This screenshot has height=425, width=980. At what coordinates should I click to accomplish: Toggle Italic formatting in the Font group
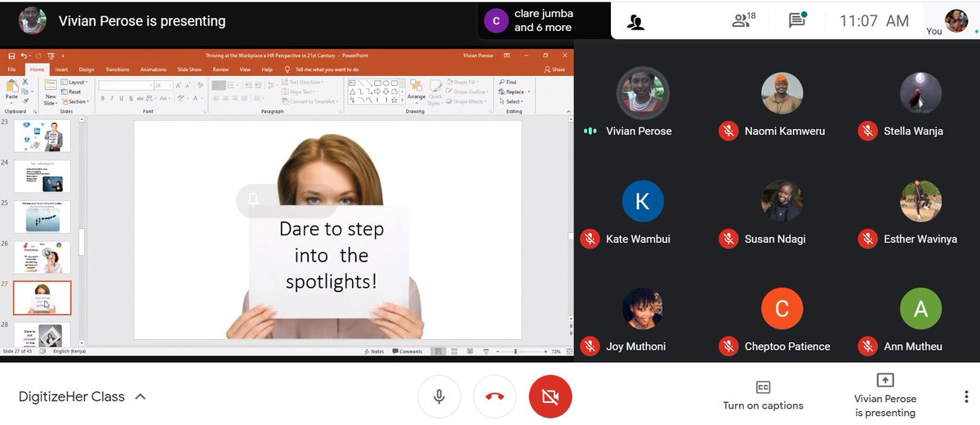click(113, 98)
